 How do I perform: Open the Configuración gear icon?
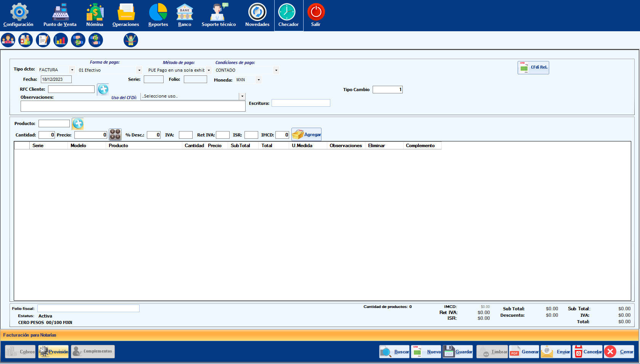(x=19, y=12)
